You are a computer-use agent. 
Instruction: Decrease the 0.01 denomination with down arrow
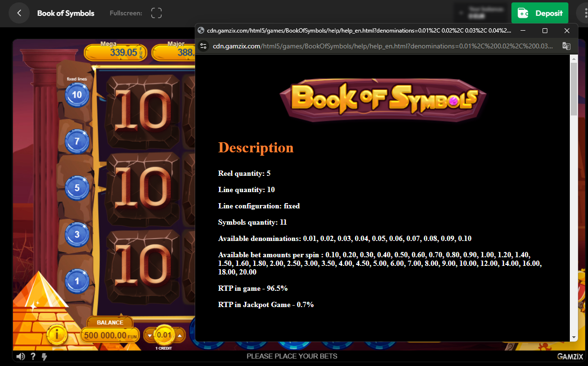[x=150, y=335]
